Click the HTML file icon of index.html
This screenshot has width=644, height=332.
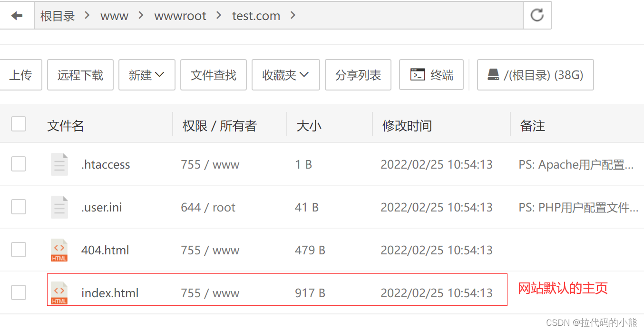[59, 292]
